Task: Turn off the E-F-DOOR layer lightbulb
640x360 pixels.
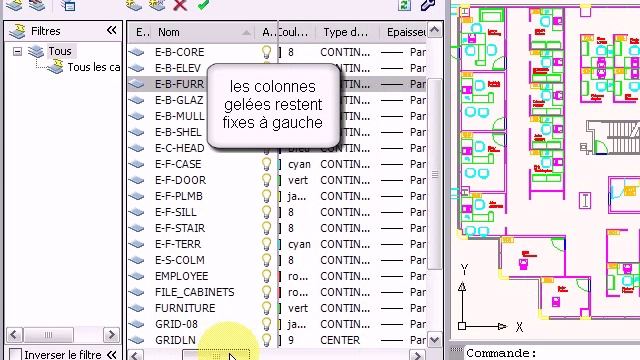Action: [266, 180]
